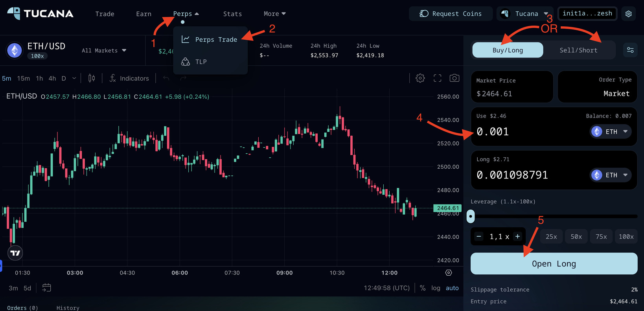
Task: Click the leverage slider track
Action: [x=554, y=216]
